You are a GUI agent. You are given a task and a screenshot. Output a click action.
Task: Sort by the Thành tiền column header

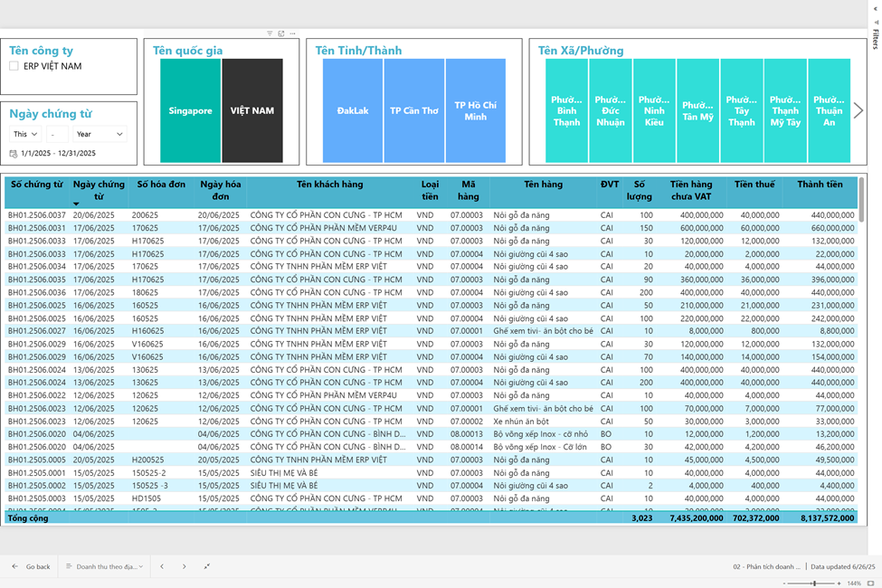[820, 185]
